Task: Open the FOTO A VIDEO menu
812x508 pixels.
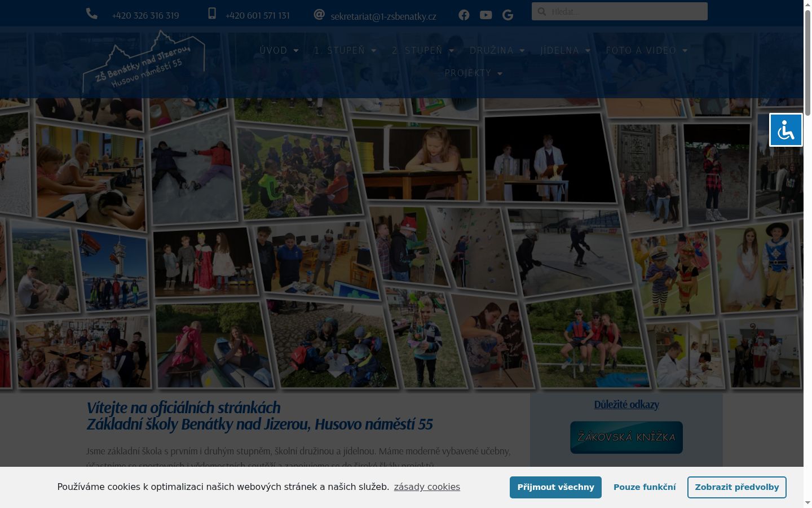Action: coord(641,50)
